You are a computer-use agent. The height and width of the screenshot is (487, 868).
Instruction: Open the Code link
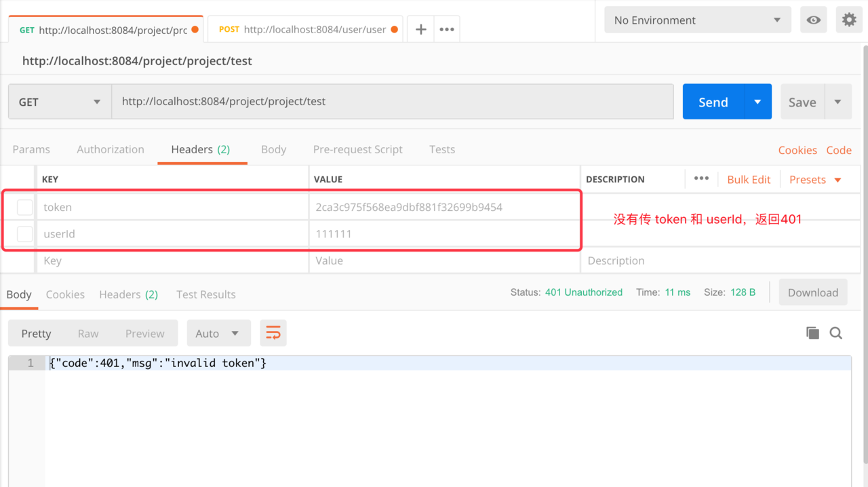pos(839,150)
